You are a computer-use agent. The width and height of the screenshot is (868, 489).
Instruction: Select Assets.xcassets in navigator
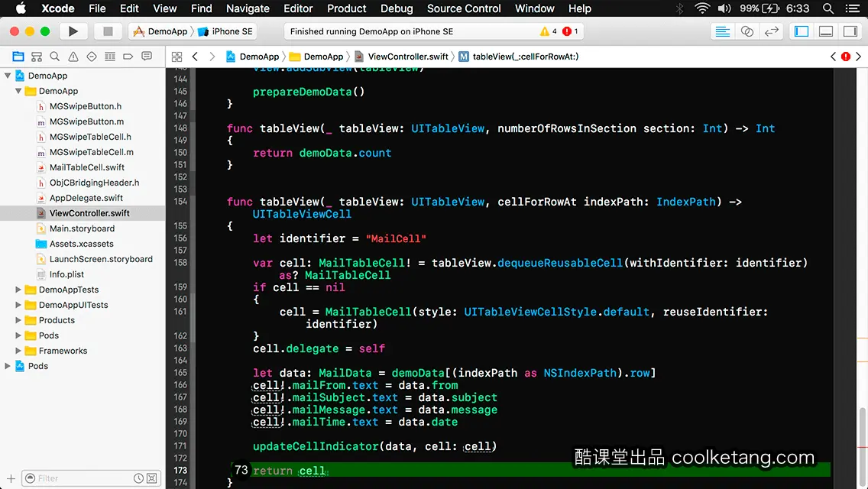83,244
